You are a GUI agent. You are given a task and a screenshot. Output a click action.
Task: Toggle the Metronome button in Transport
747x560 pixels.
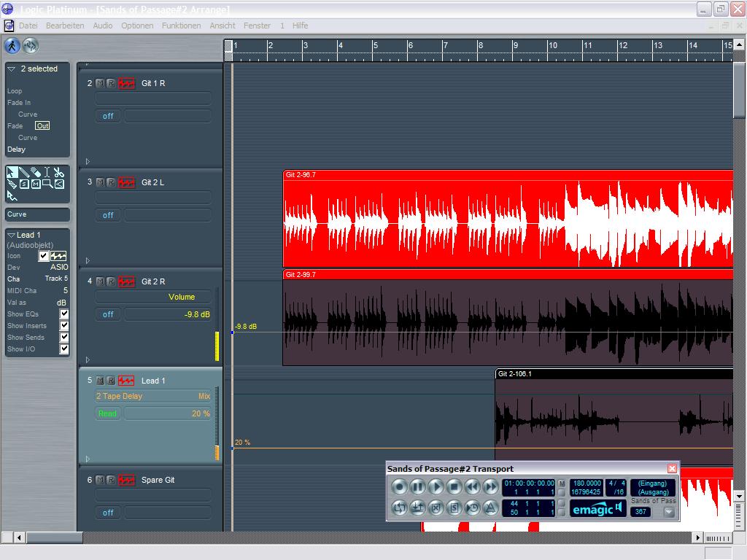[x=490, y=508]
